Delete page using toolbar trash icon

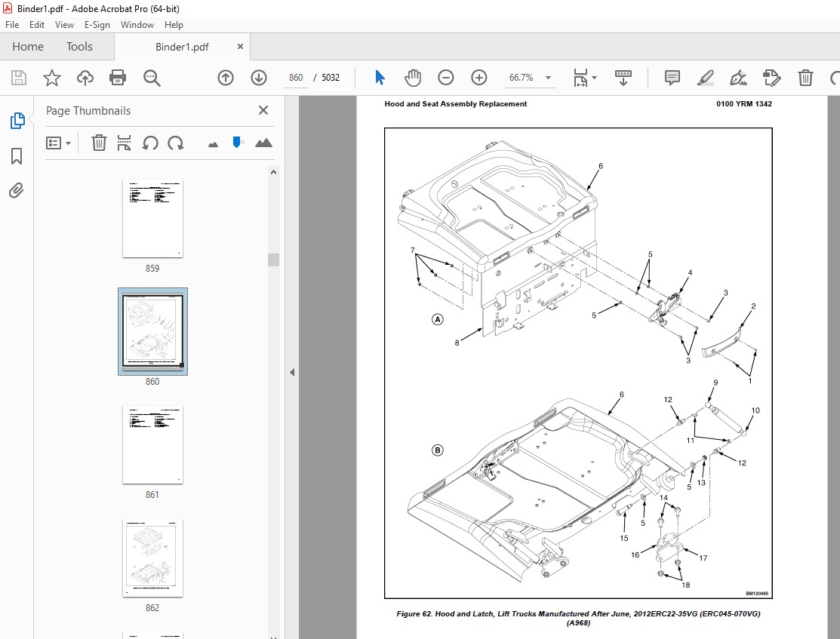[x=805, y=78]
